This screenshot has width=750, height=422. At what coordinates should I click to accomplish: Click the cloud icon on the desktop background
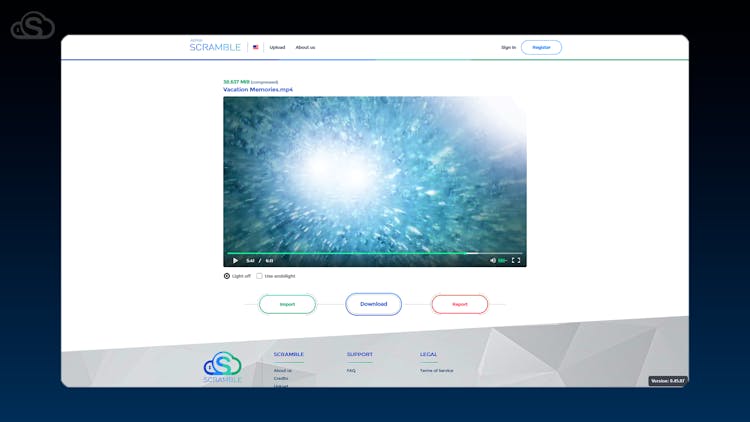[32, 26]
